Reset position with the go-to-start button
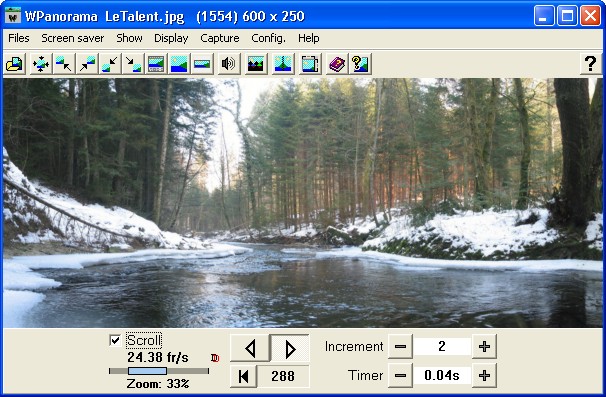 pyautogui.click(x=243, y=376)
